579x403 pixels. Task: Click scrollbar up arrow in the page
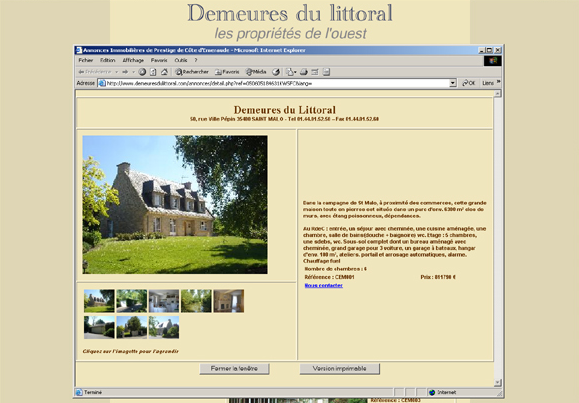(497, 93)
